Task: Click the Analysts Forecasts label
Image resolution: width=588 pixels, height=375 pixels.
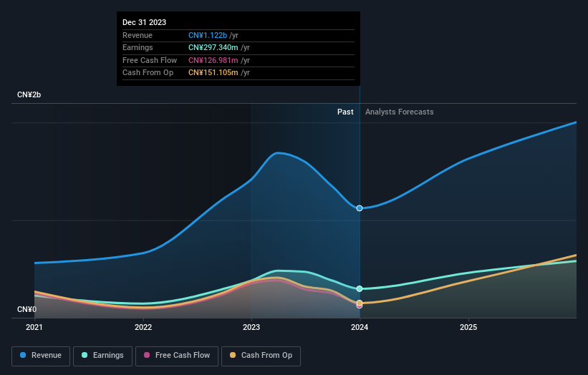Action: pos(400,112)
